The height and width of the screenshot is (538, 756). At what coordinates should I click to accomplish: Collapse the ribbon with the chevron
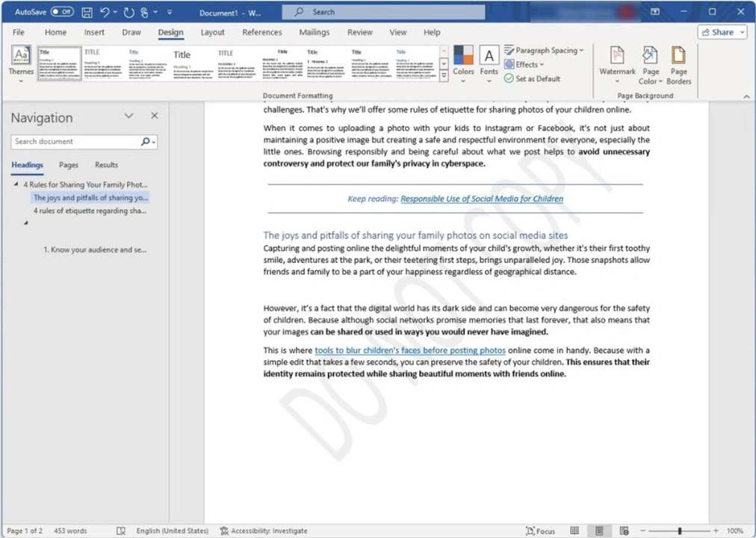pos(746,96)
